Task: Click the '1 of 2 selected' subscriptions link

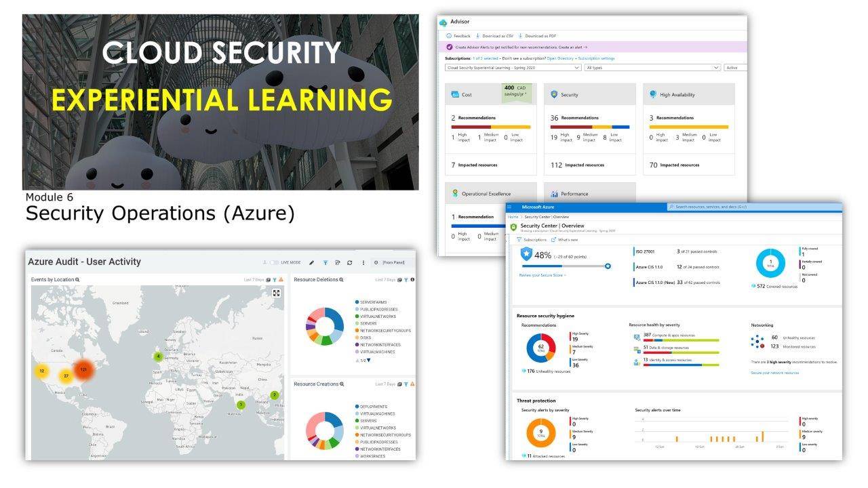Action: [486, 58]
